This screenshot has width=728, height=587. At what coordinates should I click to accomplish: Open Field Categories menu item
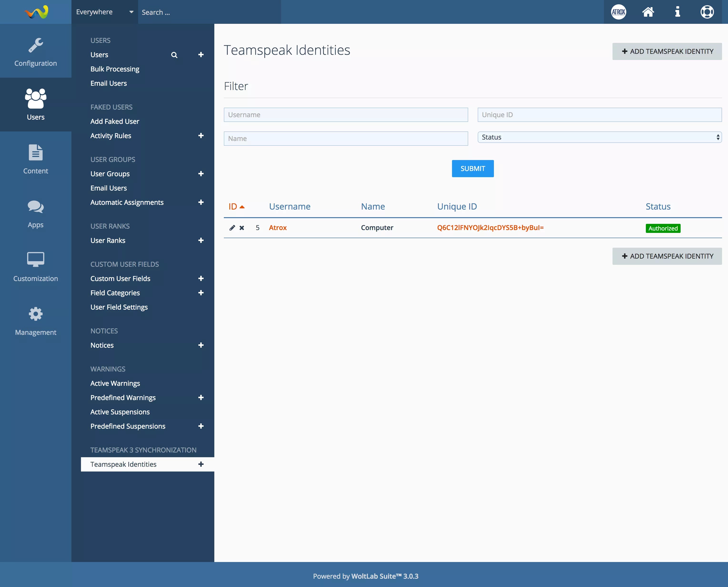pyautogui.click(x=115, y=293)
